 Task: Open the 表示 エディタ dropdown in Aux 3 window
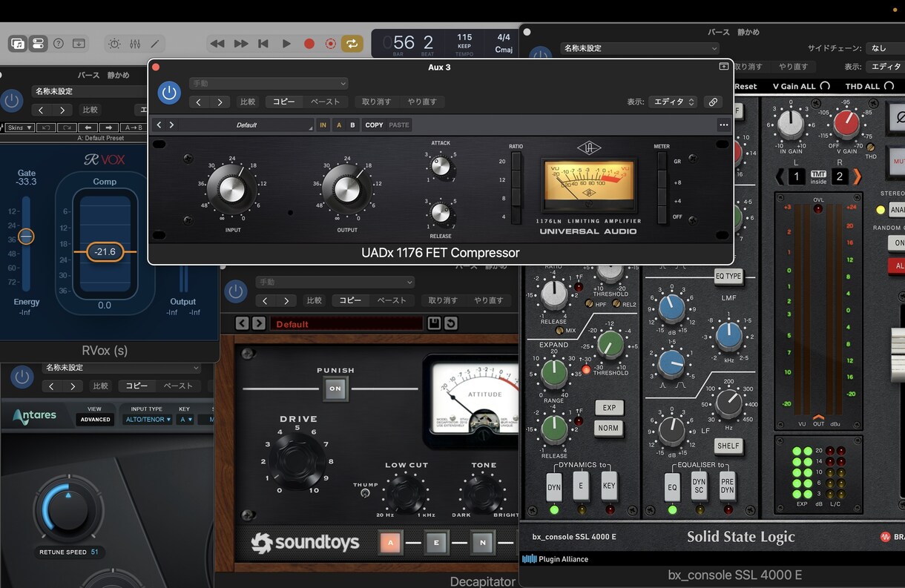673,102
